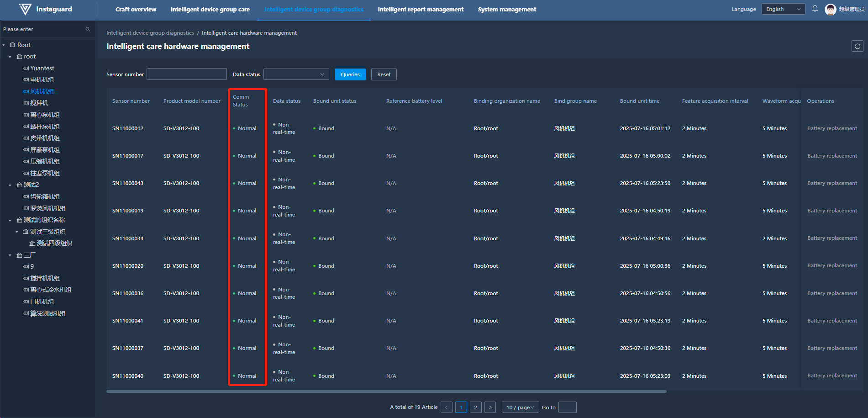868x418 pixels.
Task: Click Battery replacement for sensor SN11000012
Action: click(832, 128)
